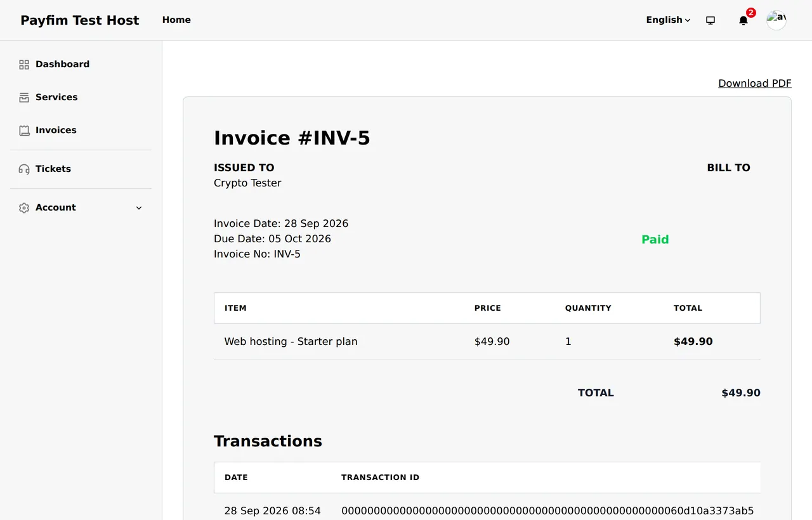Image resolution: width=812 pixels, height=520 pixels.
Task: Click the Account gear icon
Action: (x=24, y=208)
